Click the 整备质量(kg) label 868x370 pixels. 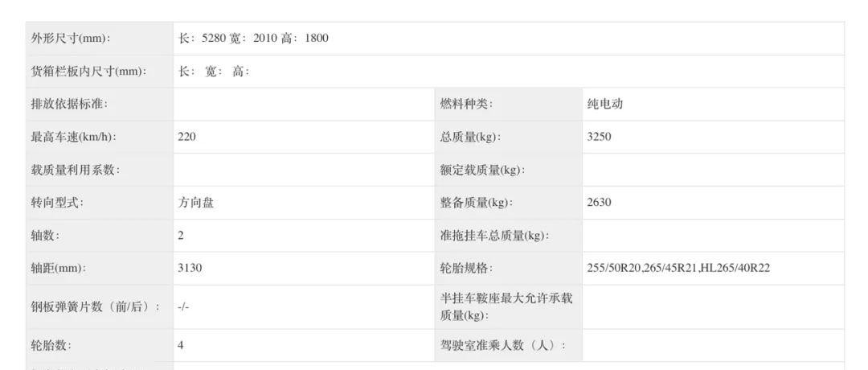tap(477, 203)
